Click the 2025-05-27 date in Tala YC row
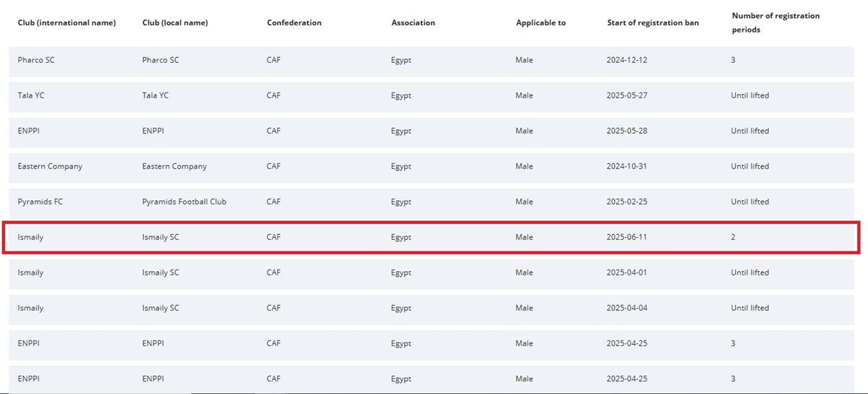The height and width of the screenshot is (394, 868). coord(626,95)
